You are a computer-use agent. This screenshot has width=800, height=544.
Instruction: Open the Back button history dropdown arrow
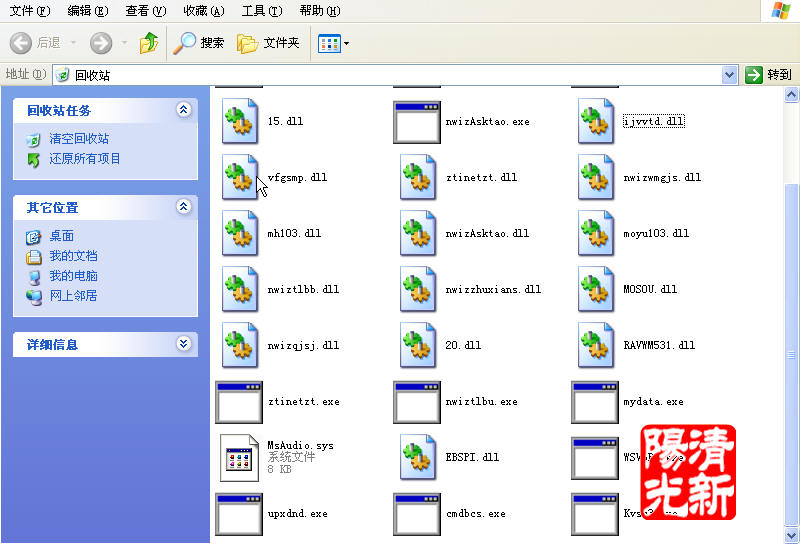pos(73,43)
